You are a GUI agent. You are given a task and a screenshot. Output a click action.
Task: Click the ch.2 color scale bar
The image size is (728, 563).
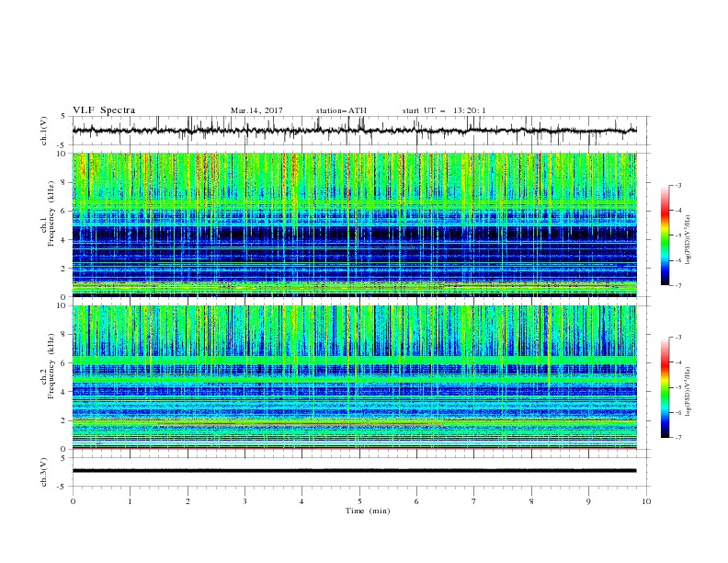coord(665,387)
